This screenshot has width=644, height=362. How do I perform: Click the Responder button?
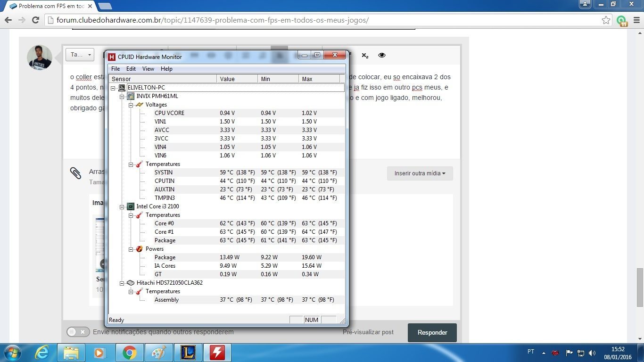tap(432, 332)
